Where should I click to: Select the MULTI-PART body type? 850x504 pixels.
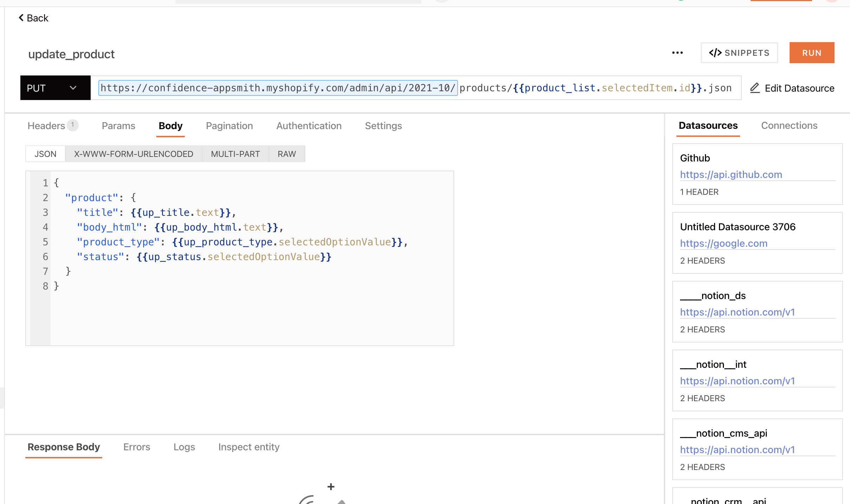point(235,154)
